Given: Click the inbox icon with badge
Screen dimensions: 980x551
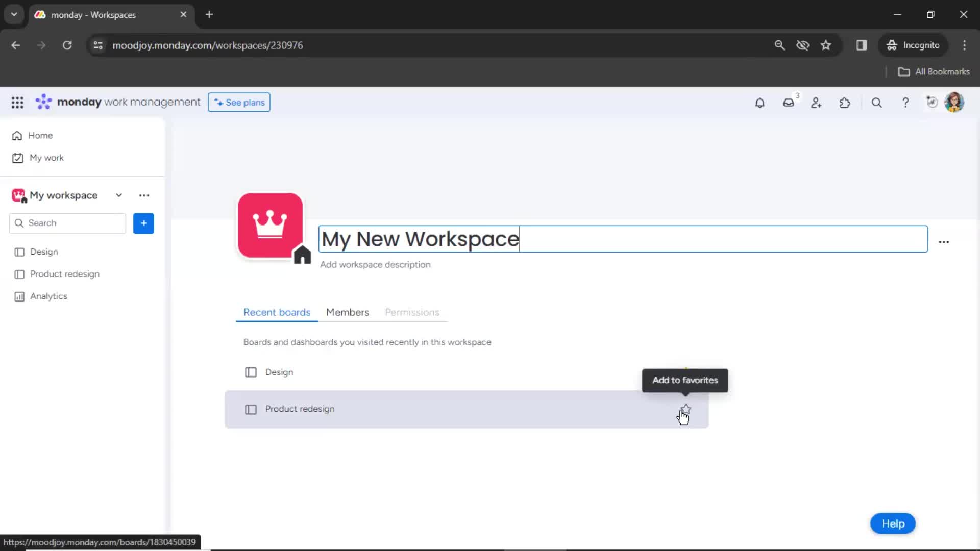Looking at the screenshot, I should pos(788,102).
